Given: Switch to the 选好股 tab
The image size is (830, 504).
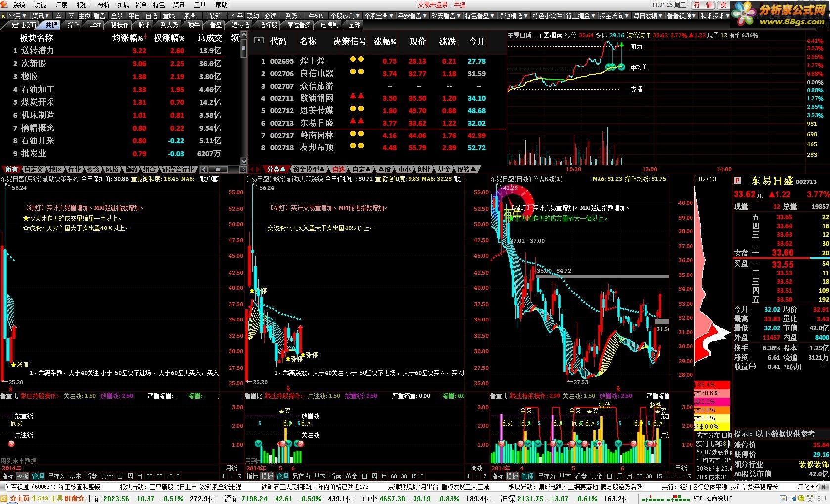Looking at the screenshot, I should [268, 25].
